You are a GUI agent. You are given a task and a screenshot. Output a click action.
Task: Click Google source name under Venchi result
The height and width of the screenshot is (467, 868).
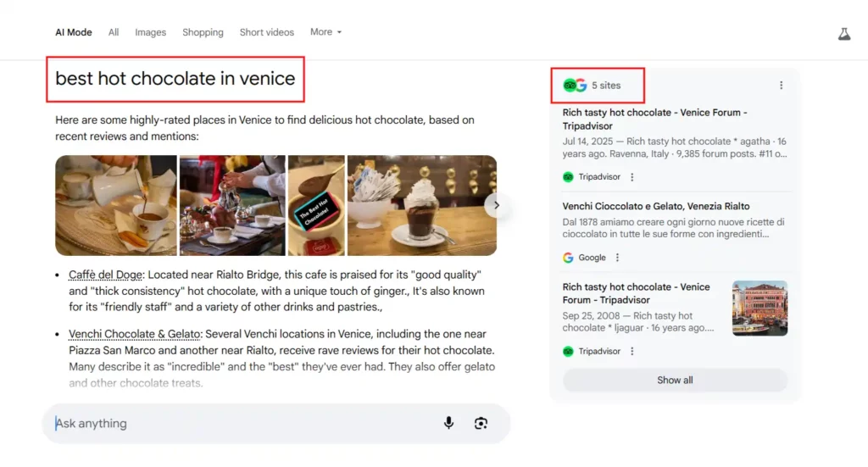point(592,258)
